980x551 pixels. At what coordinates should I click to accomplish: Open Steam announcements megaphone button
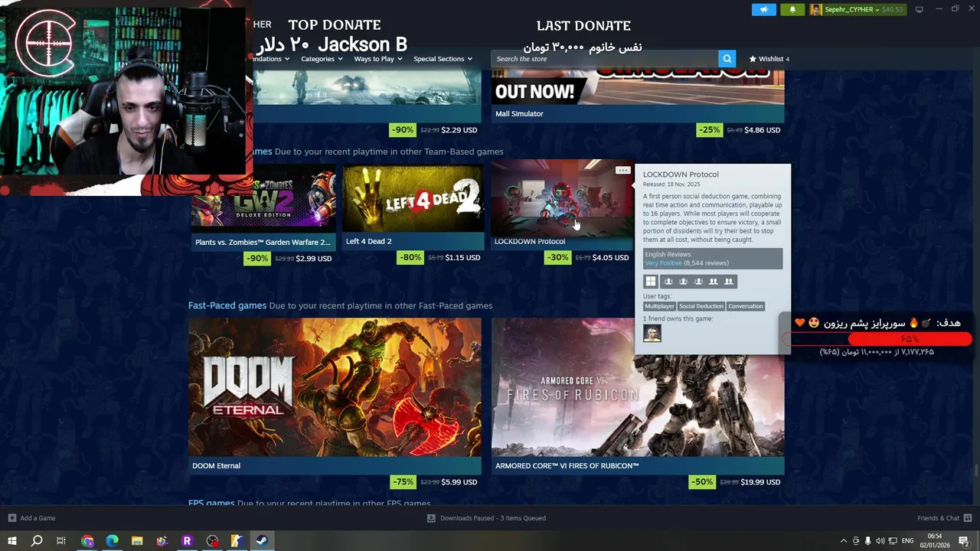pyautogui.click(x=763, y=9)
